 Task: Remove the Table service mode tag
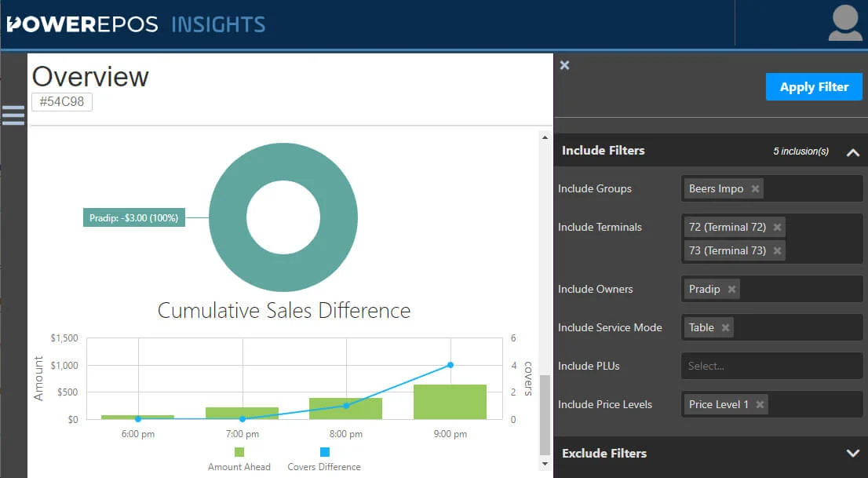point(725,328)
